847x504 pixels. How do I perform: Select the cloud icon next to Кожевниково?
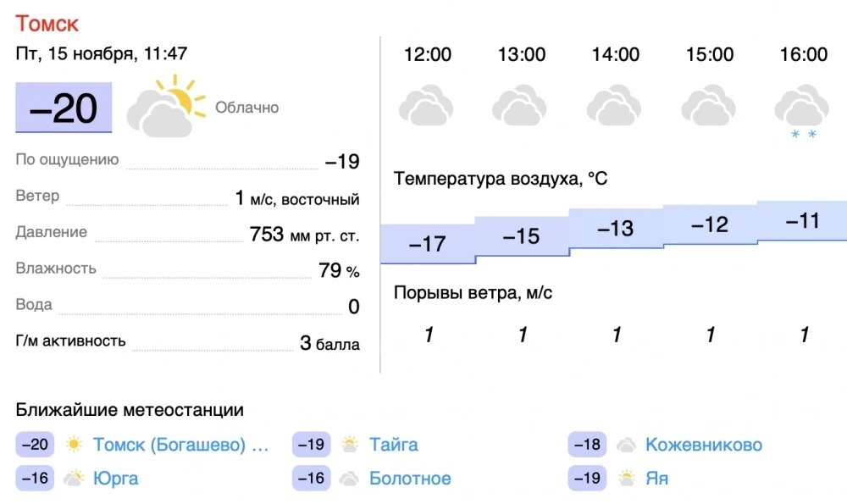click(625, 444)
